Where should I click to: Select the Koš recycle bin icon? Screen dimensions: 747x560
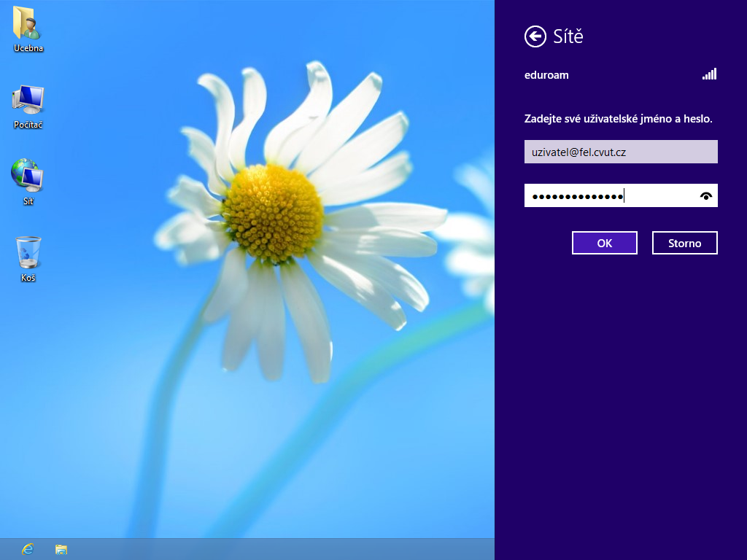pos(28,259)
